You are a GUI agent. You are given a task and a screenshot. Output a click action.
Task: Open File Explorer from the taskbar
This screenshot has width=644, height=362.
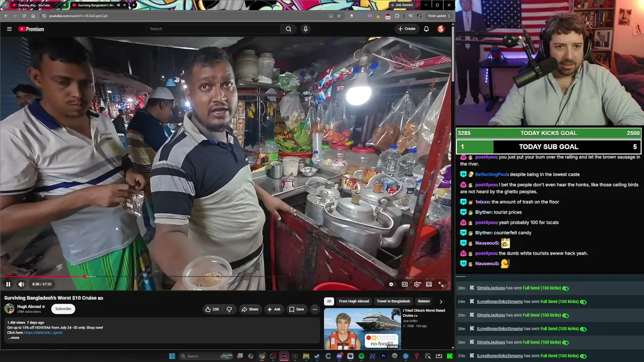(306, 356)
